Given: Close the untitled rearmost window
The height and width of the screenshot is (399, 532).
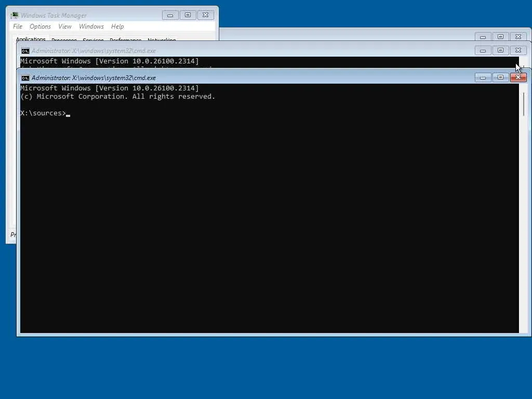Looking at the screenshot, I should (x=518, y=37).
